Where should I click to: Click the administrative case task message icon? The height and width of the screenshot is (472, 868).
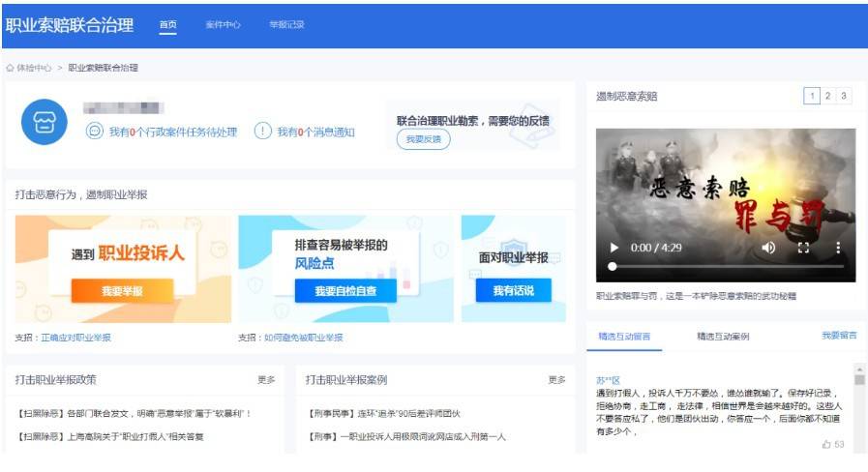coord(95,132)
